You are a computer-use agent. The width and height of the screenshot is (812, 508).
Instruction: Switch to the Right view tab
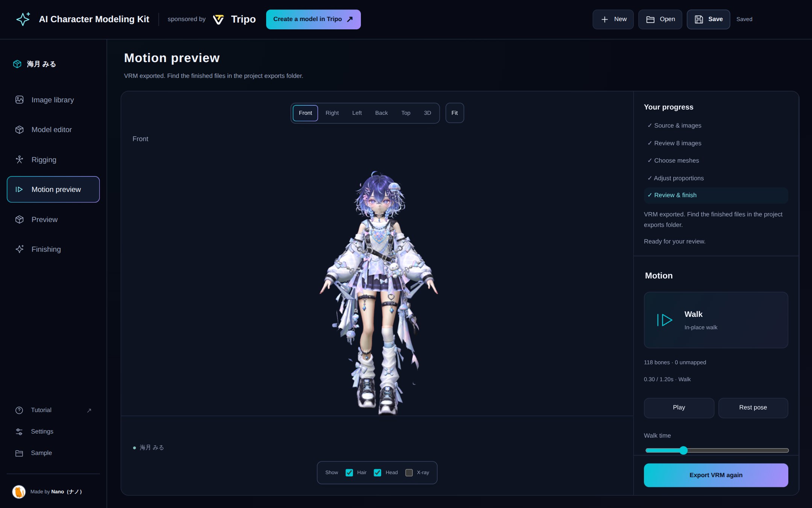(x=332, y=113)
